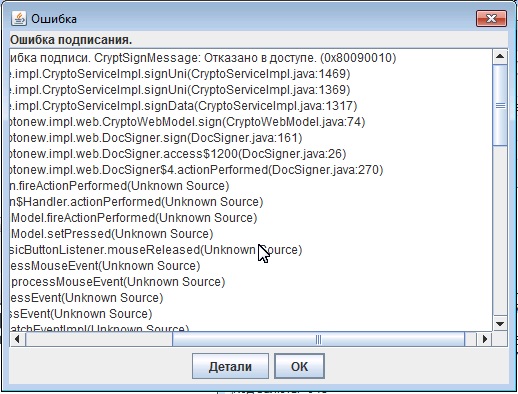Confirm the error with OK button
Viewport: 518px width, 394px height.
[299, 366]
